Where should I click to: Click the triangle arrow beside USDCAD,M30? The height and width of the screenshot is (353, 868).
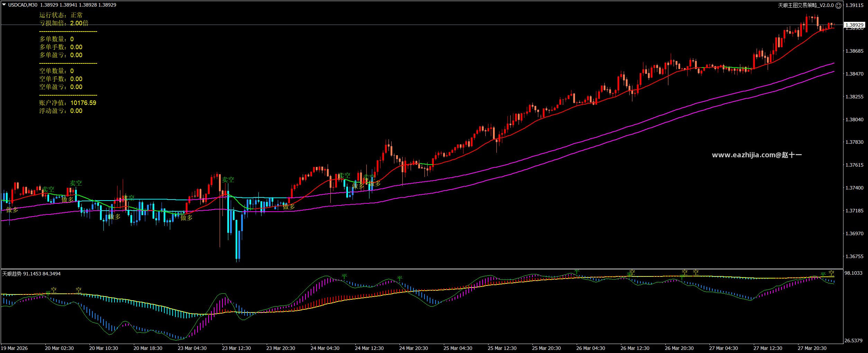click(x=4, y=5)
